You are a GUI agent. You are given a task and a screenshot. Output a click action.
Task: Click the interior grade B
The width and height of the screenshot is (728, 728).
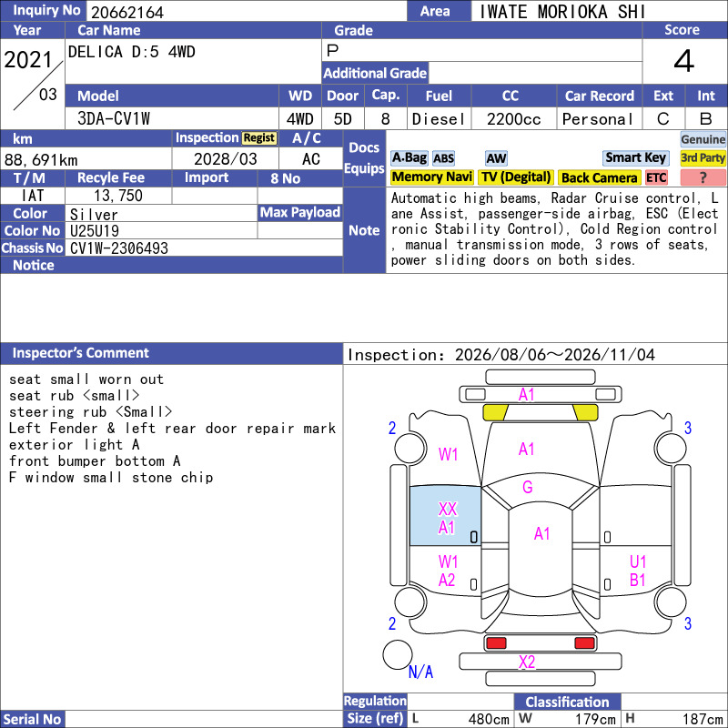click(706, 119)
